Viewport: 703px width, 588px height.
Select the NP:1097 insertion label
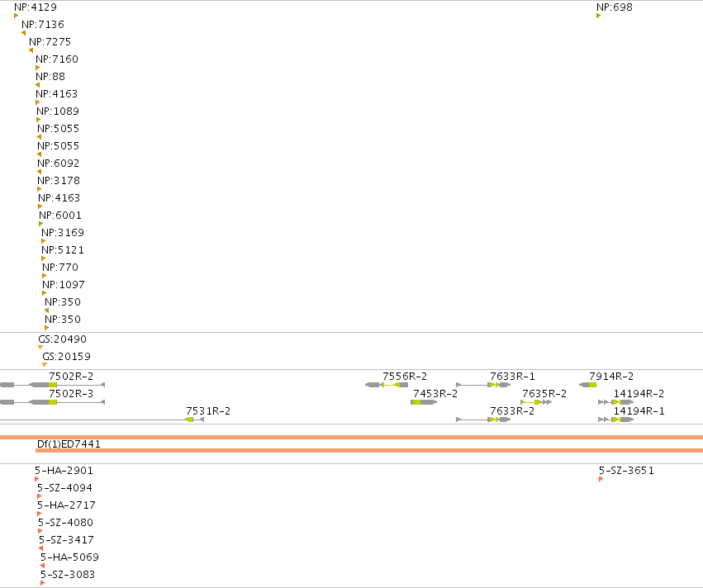tap(64, 285)
